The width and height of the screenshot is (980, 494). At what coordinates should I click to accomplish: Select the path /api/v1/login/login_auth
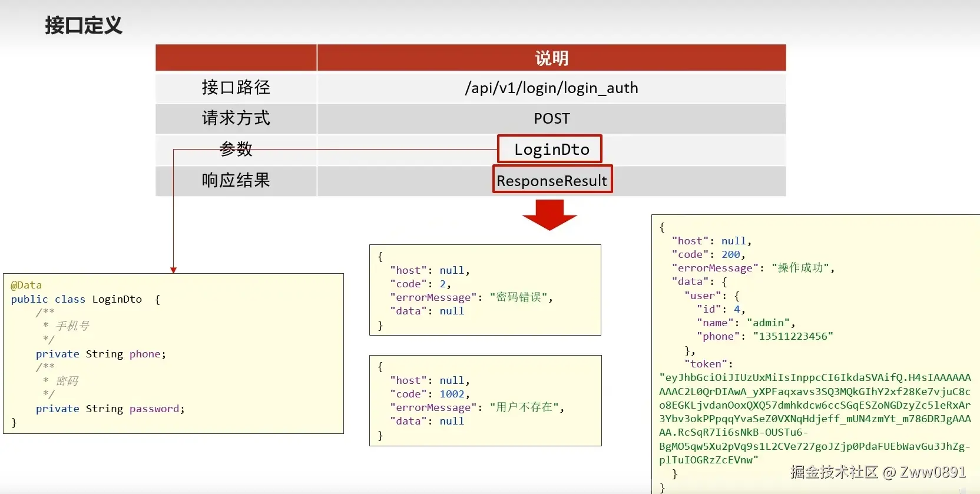[x=551, y=88]
